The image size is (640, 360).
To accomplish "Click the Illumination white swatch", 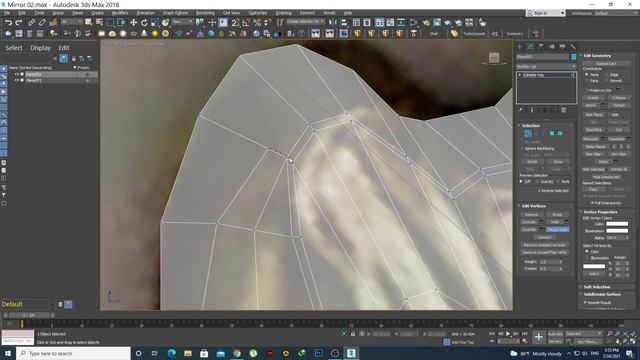I will 617,231.
